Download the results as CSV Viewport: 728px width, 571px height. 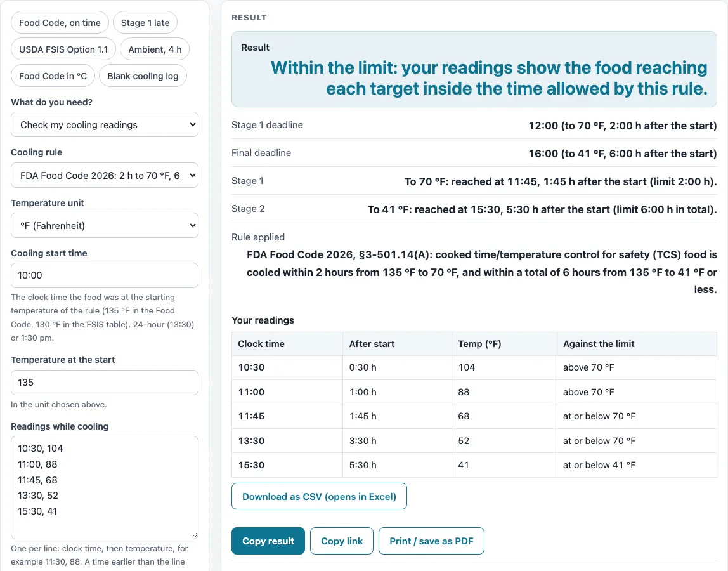[320, 496]
